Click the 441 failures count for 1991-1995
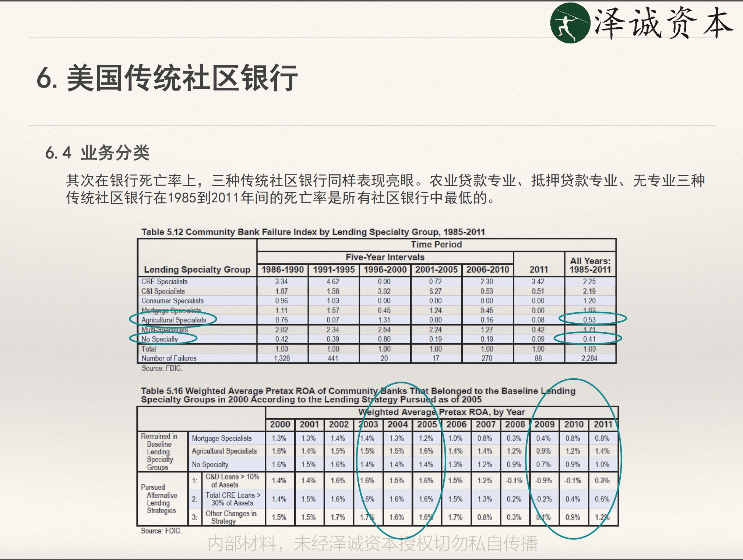Screen dimensions: 743x560 (x=333, y=358)
